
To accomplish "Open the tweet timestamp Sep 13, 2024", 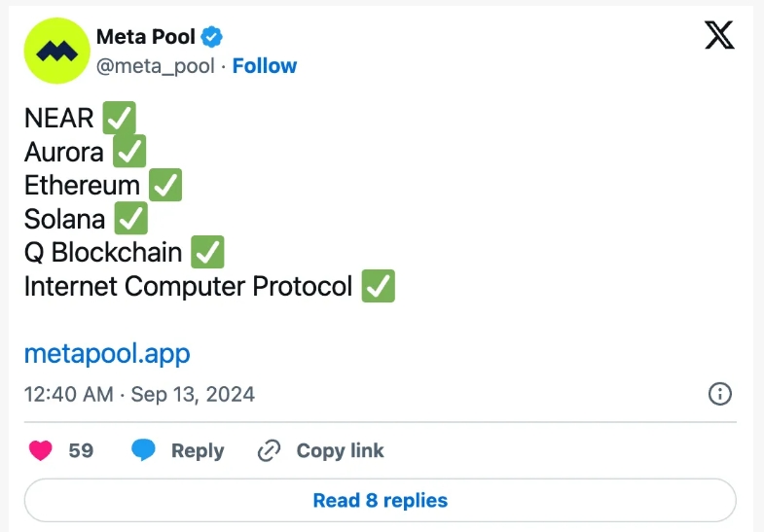I will click(x=193, y=394).
